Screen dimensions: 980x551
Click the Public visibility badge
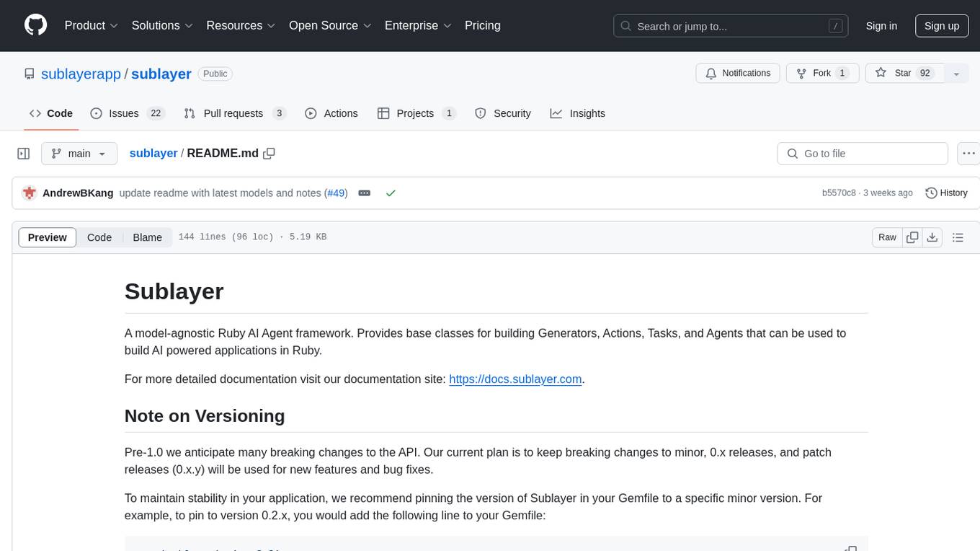point(215,74)
